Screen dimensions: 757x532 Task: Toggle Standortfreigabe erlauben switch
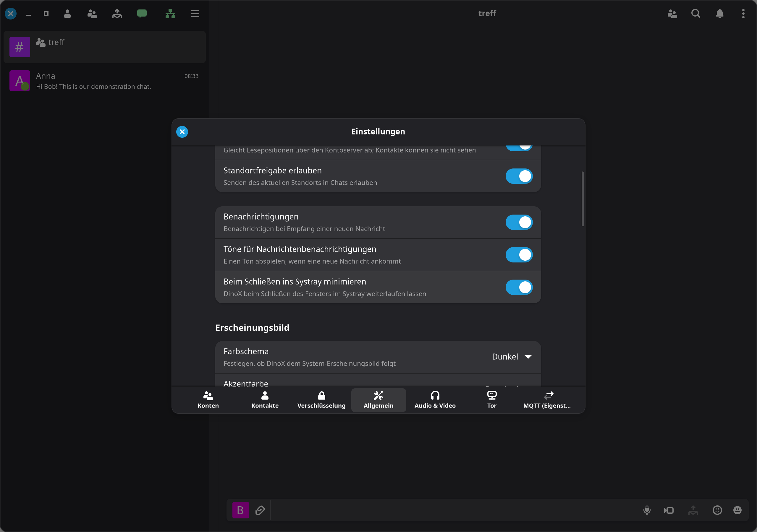pyautogui.click(x=519, y=176)
